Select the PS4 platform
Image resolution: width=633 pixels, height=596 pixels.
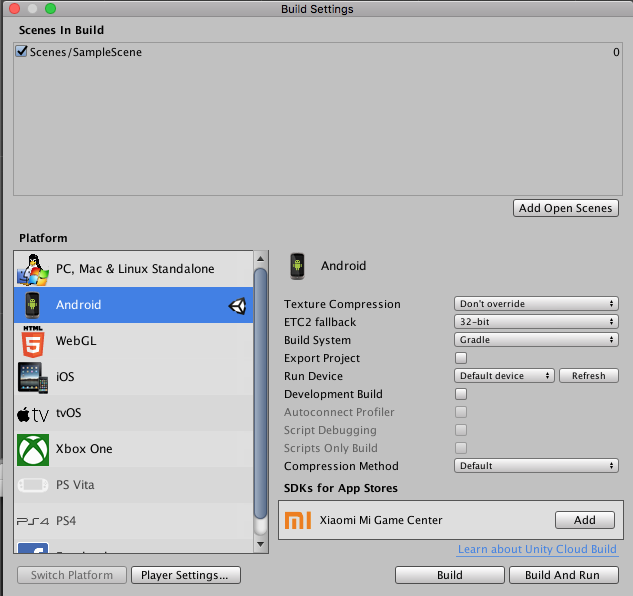(x=134, y=520)
